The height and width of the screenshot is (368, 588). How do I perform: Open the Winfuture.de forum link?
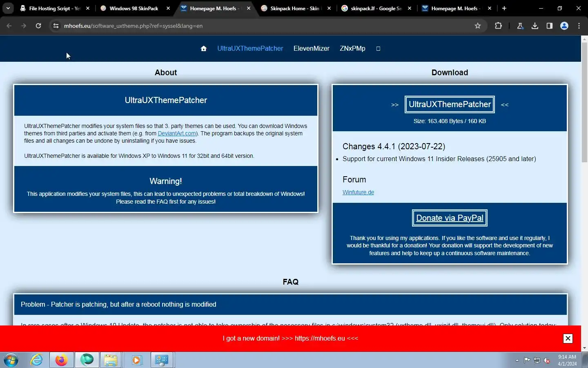[x=358, y=192]
